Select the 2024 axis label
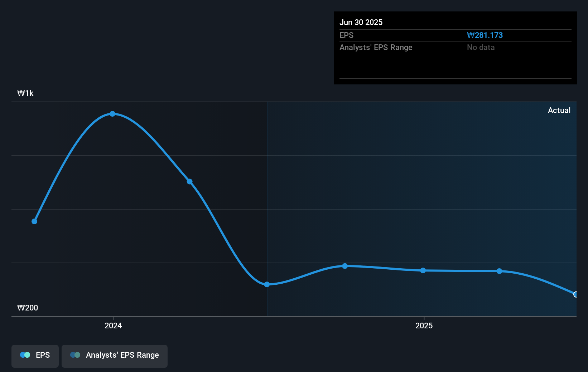 pos(113,326)
